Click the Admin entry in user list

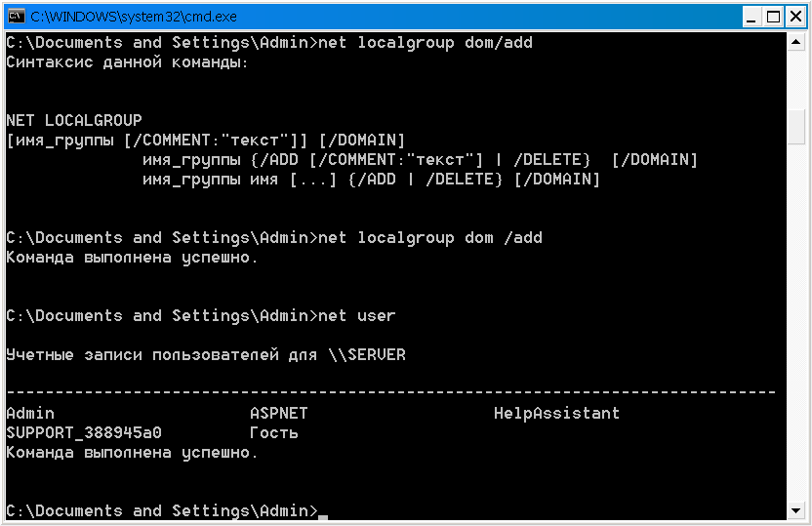click(x=30, y=413)
